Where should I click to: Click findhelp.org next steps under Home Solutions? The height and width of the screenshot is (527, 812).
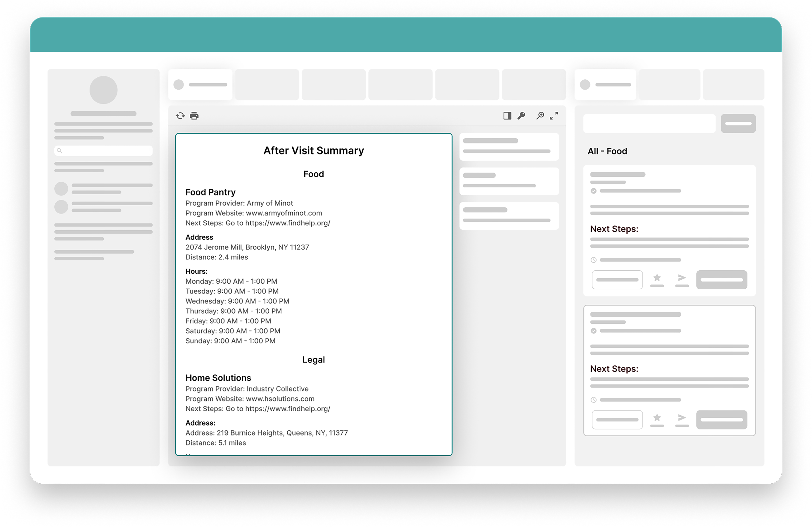(258, 409)
